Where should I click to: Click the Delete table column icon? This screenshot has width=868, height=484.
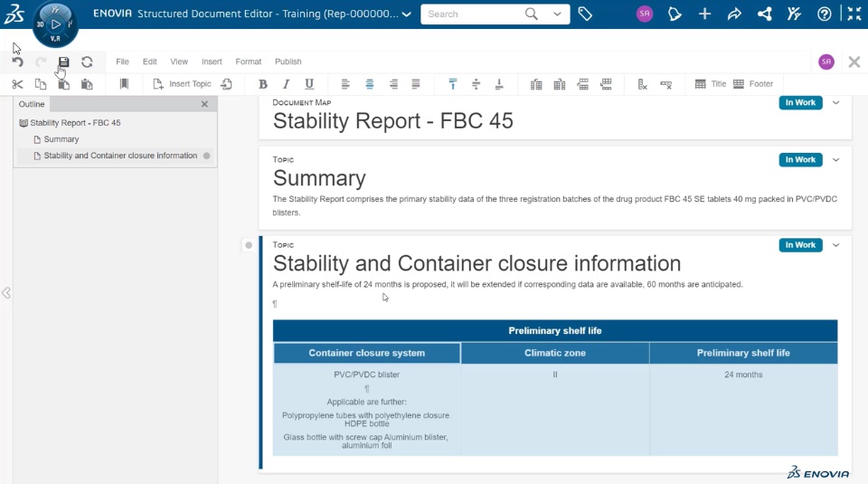642,84
